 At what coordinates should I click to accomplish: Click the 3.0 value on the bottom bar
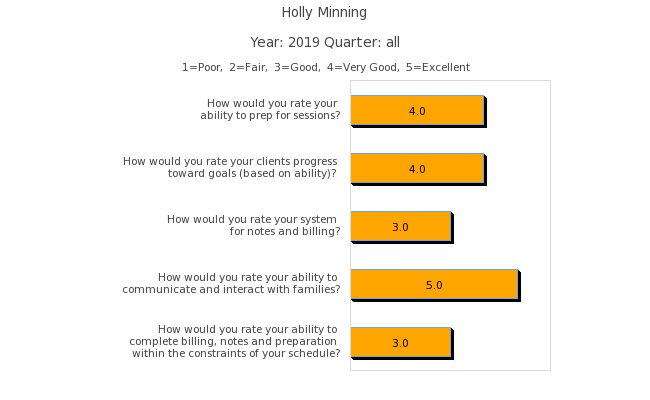tap(400, 343)
